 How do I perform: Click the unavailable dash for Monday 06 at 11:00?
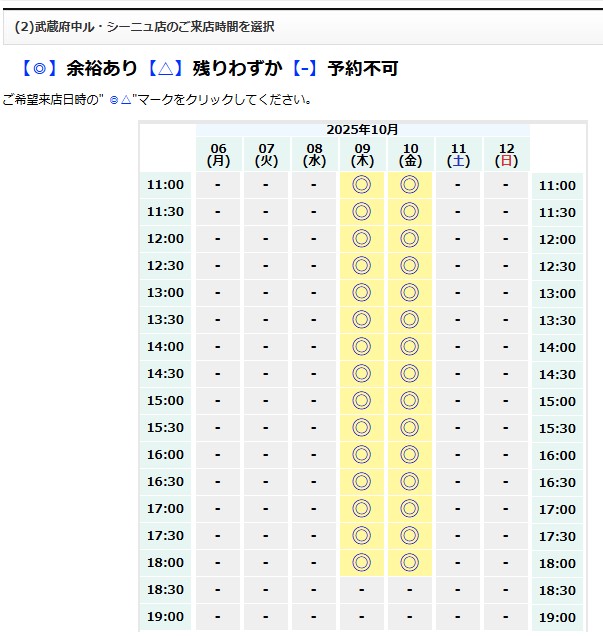[x=218, y=185]
